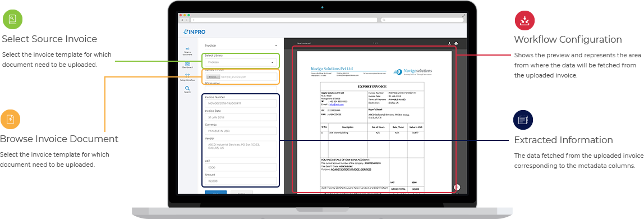Click 'Sample_Invoice.pdf' file name text
The image size is (644, 219).
click(234, 77)
